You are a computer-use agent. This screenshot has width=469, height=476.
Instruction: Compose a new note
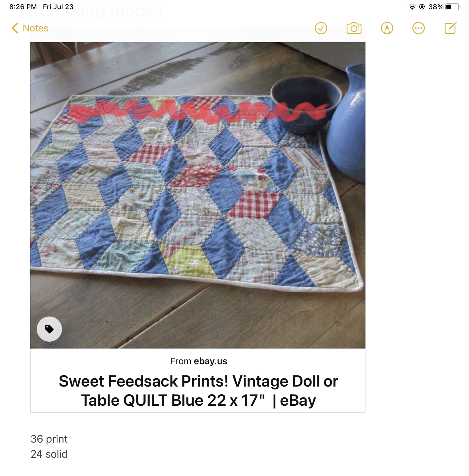[x=450, y=28]
